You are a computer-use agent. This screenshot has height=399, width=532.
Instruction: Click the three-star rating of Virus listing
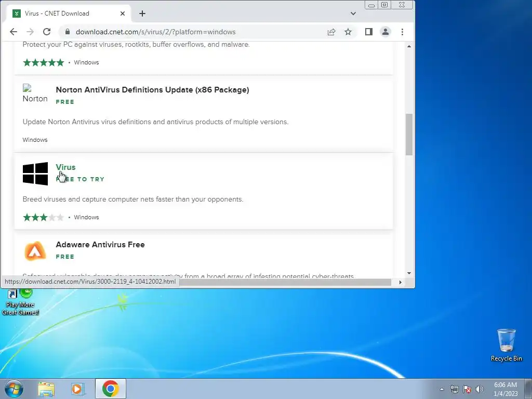[x=43, y=218]
